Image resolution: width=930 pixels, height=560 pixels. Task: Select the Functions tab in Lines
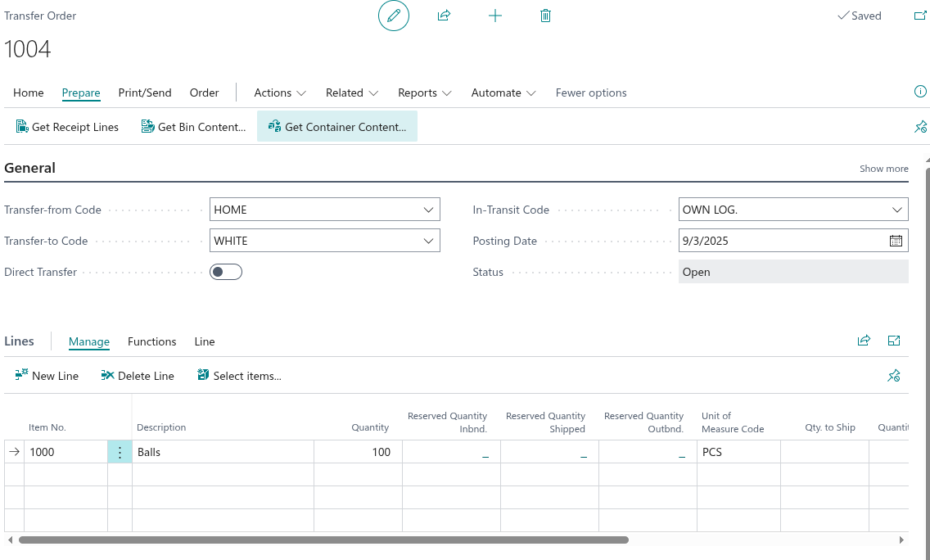[152, 341]
